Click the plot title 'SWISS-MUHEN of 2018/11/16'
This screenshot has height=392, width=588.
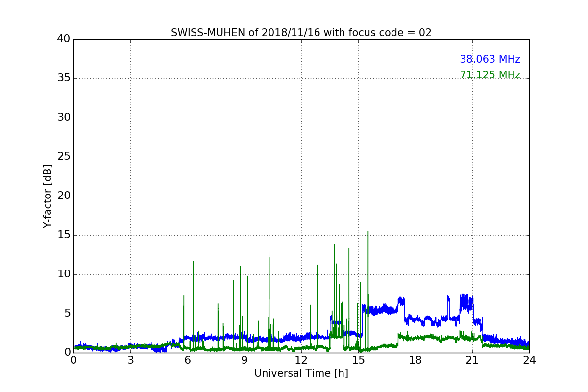pyautogui.click(x=301, y=33)
